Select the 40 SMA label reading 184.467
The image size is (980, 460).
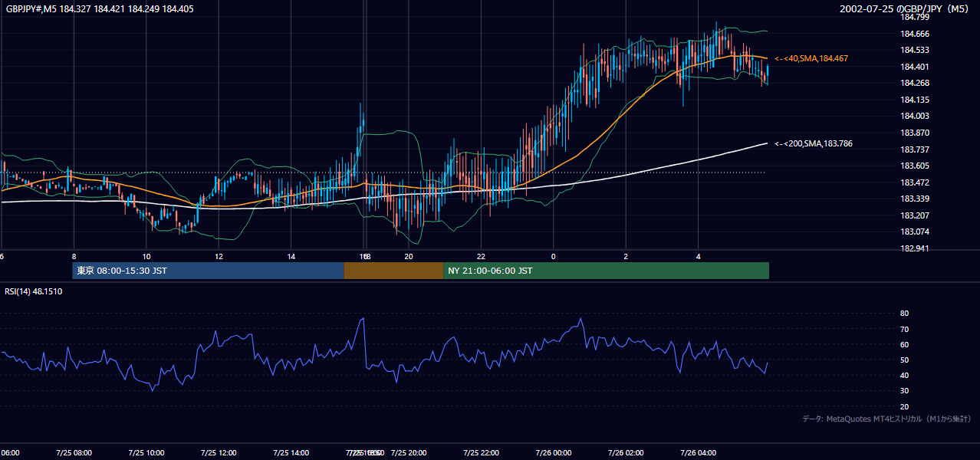(811, 58)
